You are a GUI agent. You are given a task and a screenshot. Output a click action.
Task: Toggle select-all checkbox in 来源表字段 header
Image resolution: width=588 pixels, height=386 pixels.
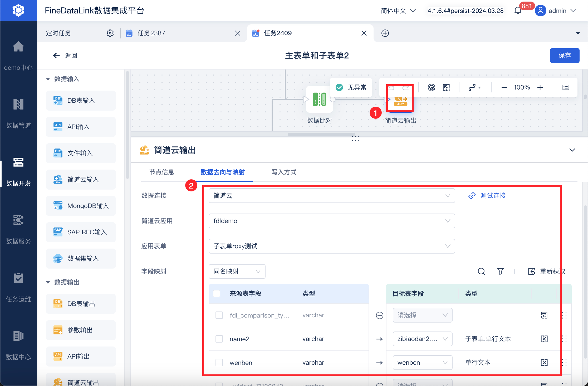pyautogui.click(x=217, y=294)
